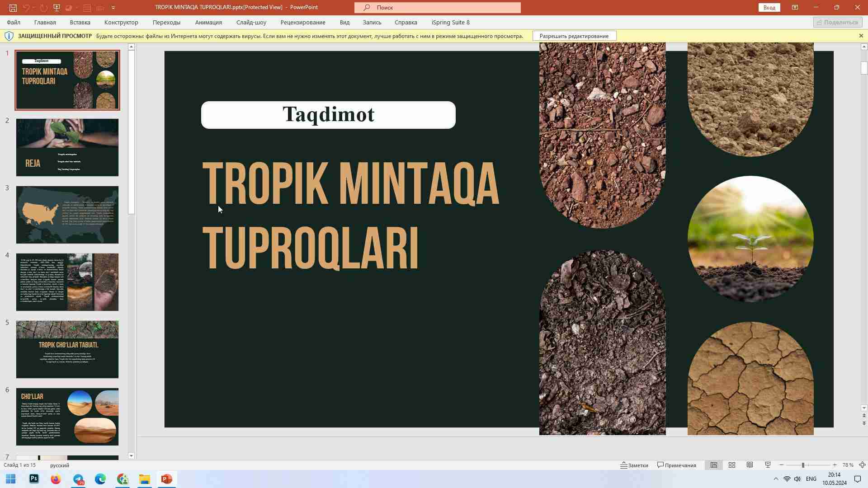Enable Normal view in status bar
Screen dimensions: 868x488
click(x=713, y=465)
